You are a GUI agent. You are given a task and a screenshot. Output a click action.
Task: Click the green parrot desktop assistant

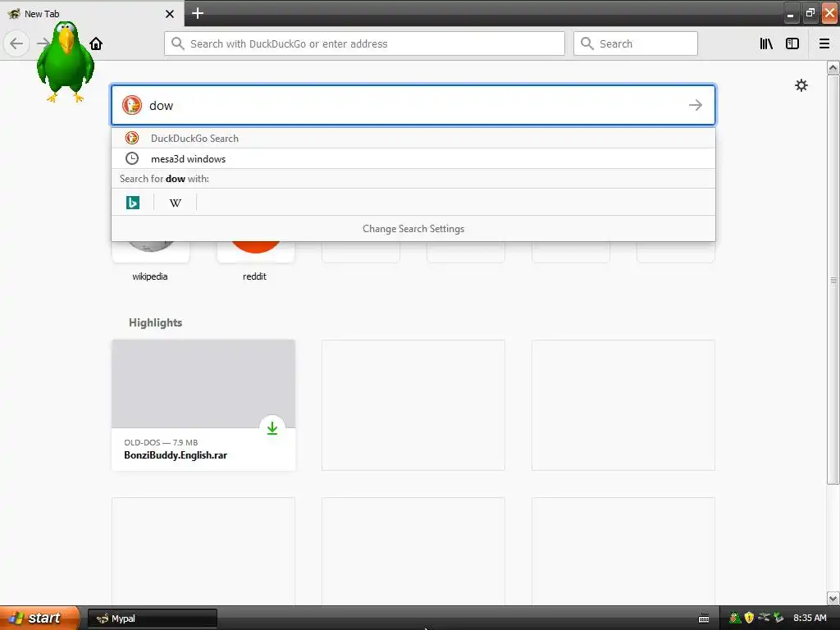[x=66, y=62]
